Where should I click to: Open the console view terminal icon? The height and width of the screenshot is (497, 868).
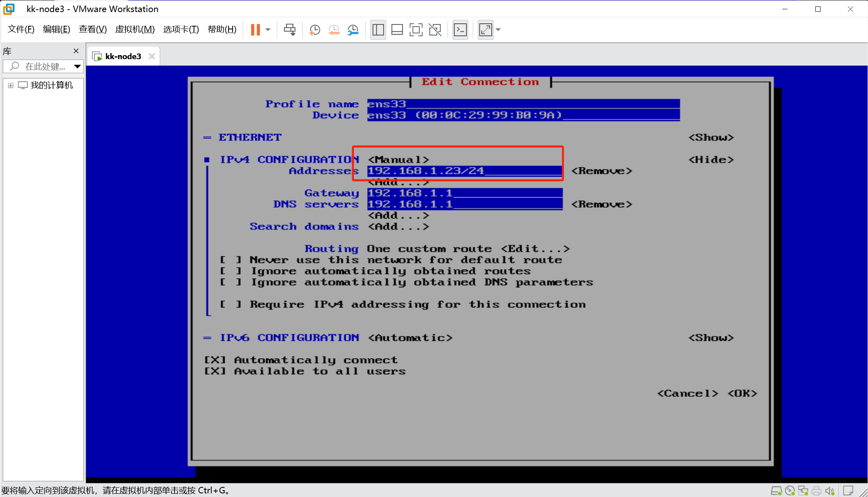(x=460, y=30)
